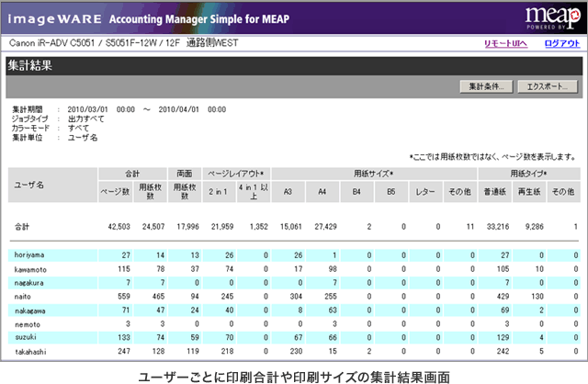The height and width of the screenshot is (384, 588).
Task: Click the エクスポート... button
Action: point(546,87)
